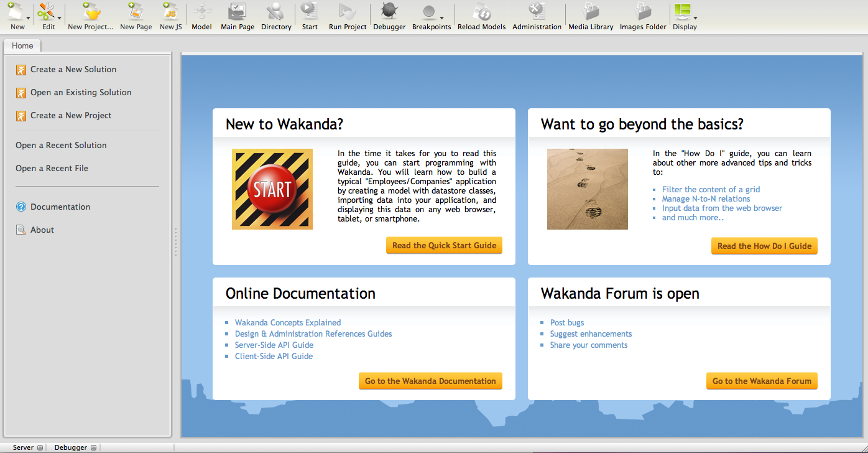Toggle the Server panel in the status bar

[40, 447]
